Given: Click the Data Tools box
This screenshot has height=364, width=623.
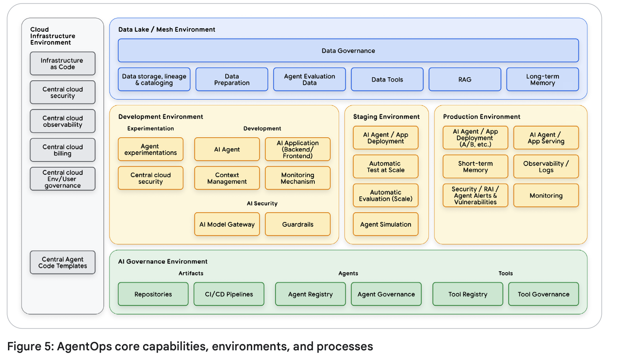Looking at the screenshot, I should tap(387, 79).
